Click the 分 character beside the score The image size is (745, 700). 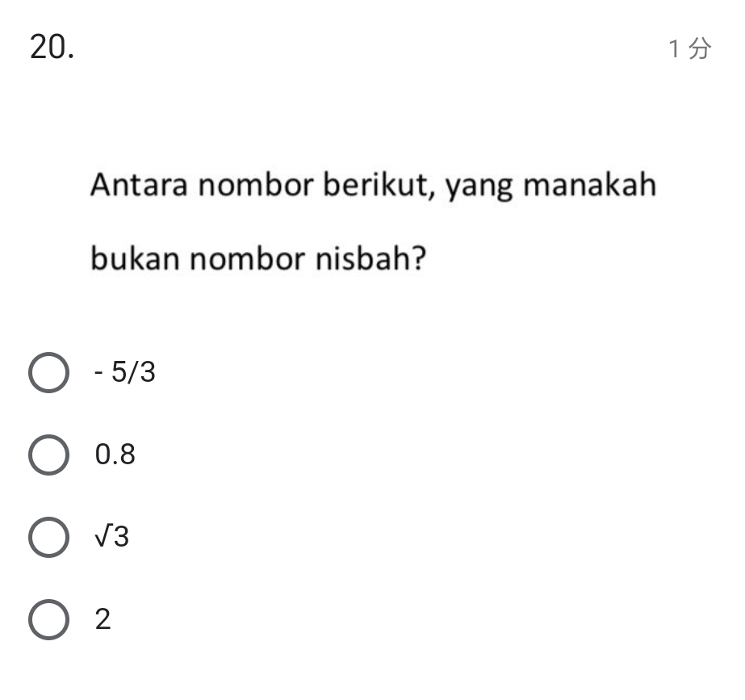coord(700,50)
